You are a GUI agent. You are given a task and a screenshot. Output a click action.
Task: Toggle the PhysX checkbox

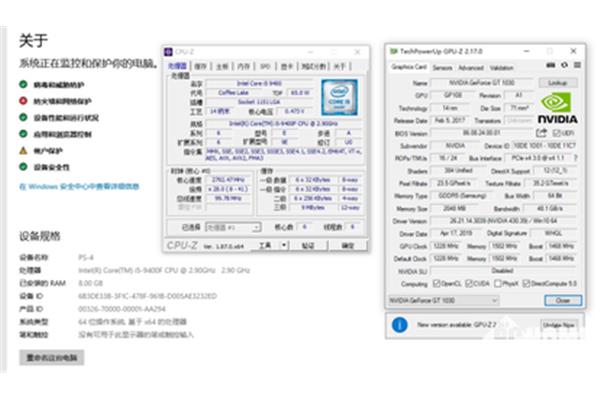point(498,284)
